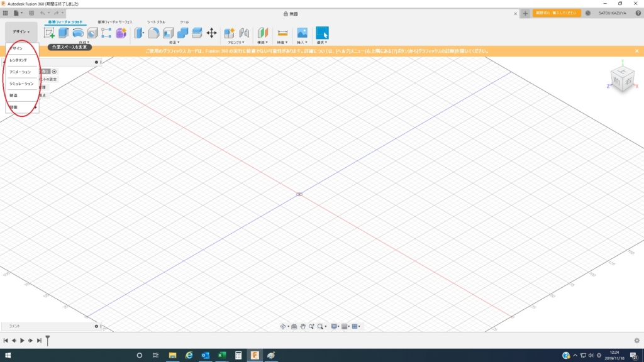Open the Help question mark icon

click(638, 13)
